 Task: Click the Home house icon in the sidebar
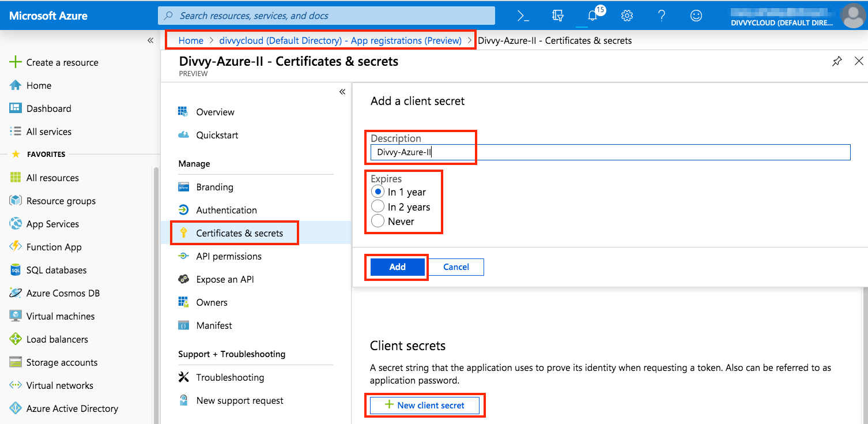[16, 85]
